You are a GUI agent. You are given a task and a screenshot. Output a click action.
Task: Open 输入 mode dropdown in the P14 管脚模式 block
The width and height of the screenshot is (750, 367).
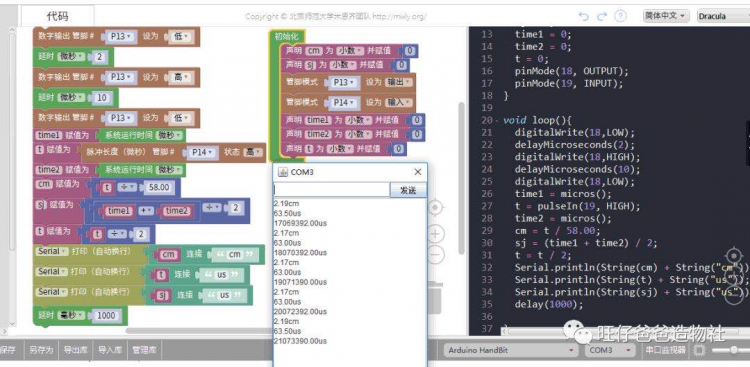(398, 102)
